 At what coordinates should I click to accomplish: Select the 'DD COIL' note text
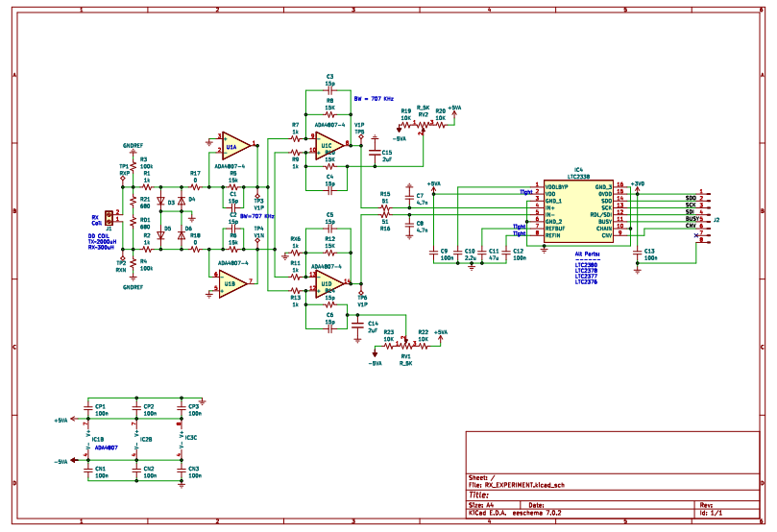(99, 236)
